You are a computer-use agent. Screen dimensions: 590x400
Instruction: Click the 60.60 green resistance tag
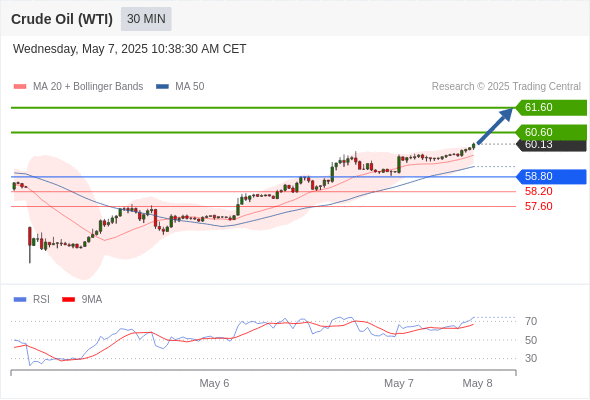click(551, 132)
